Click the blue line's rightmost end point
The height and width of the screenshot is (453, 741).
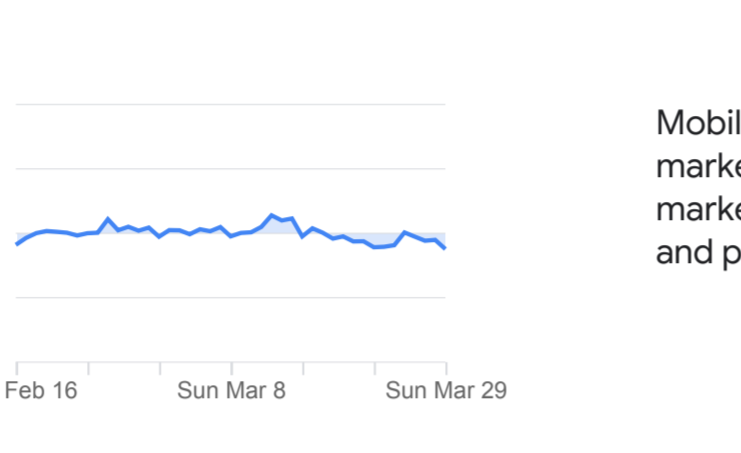pos(445,247)
